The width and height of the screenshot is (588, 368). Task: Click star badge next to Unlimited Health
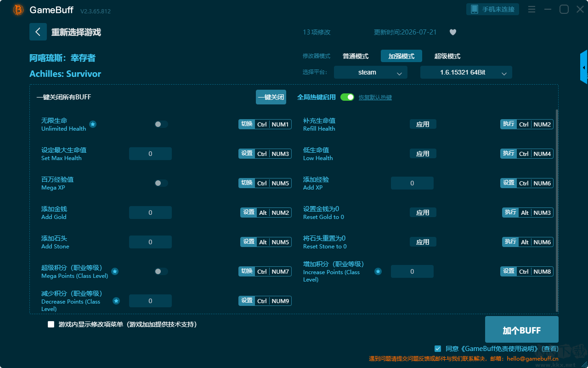93,124
